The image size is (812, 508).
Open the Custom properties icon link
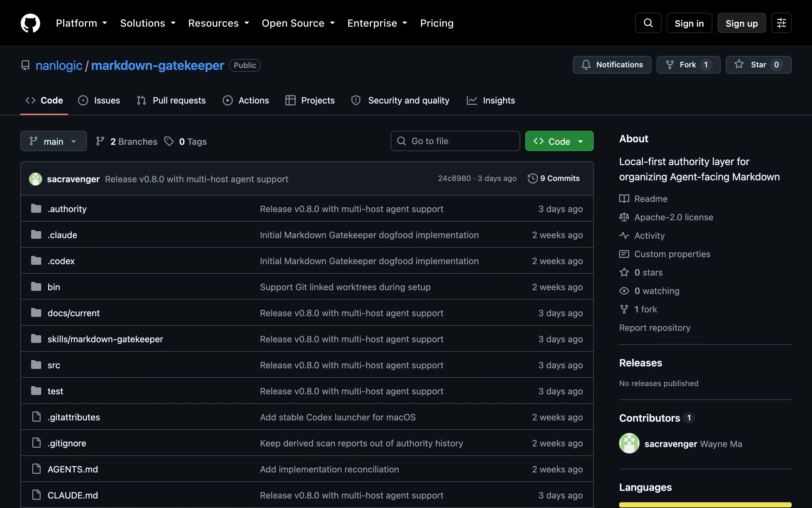(624, 254)
